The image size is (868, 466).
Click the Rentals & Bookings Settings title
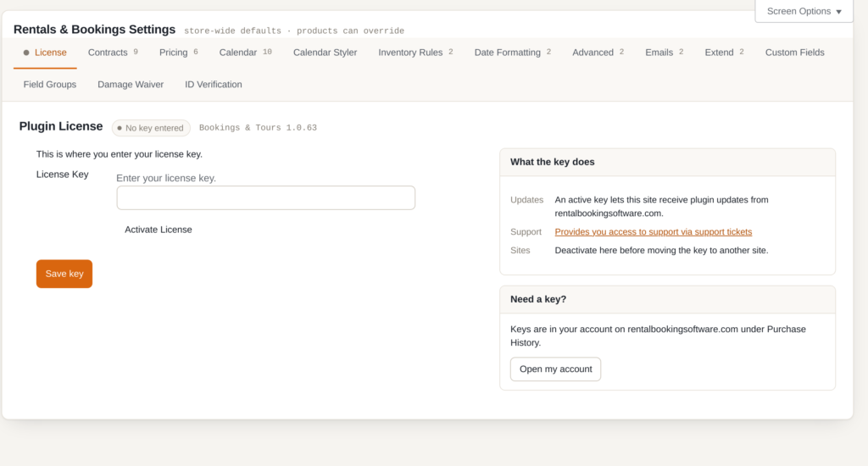click(95, 30)
